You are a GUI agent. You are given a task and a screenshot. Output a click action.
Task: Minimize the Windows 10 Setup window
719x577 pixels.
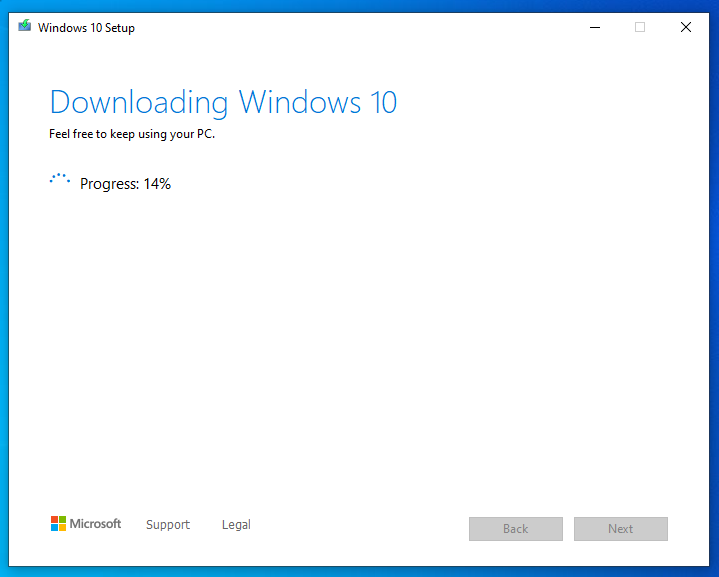tap(595, 28)
